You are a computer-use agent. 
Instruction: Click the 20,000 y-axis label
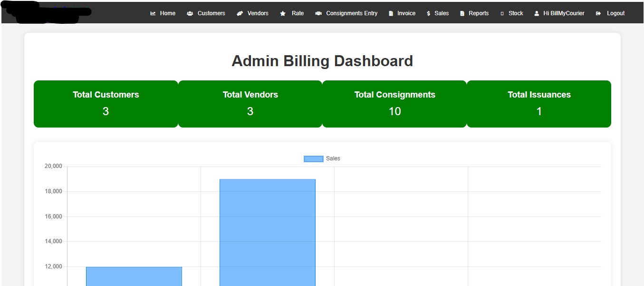[54, 166]
